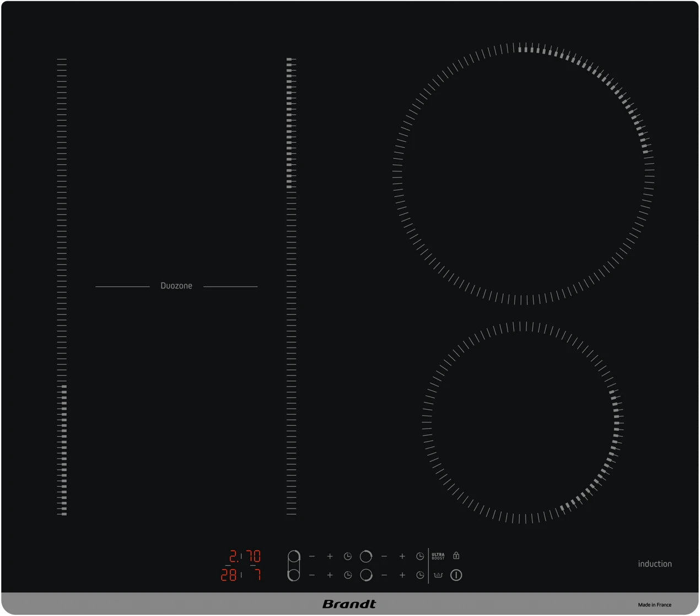The height and width of the screenshot is (616, 700).
Task: Tap the bottom-row timer clock beside the pot icon
Action: (420, 575)
